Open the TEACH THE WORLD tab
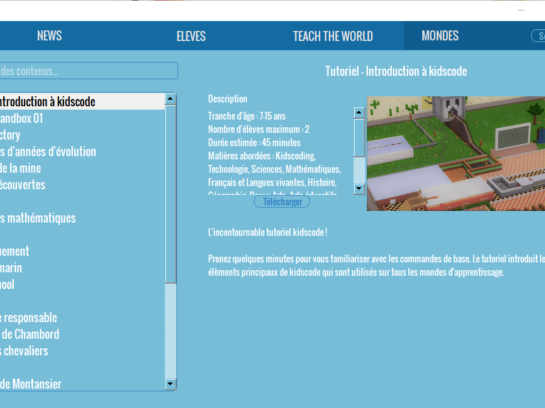 pyautogui.click(x=333, y=36)
